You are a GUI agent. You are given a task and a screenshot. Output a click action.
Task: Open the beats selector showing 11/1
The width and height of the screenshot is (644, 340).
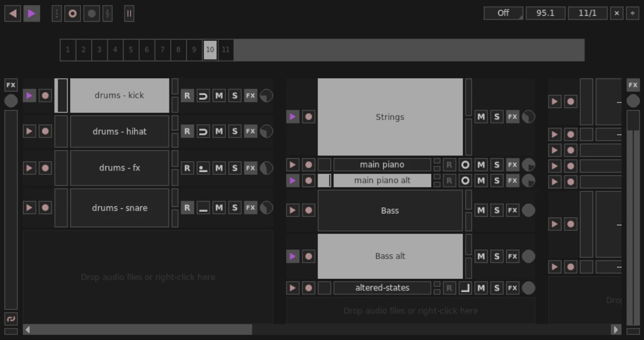click(x=587, y=13)
